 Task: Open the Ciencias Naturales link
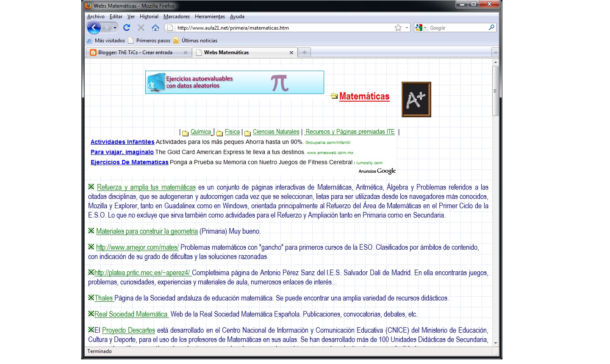click(276, 132)
